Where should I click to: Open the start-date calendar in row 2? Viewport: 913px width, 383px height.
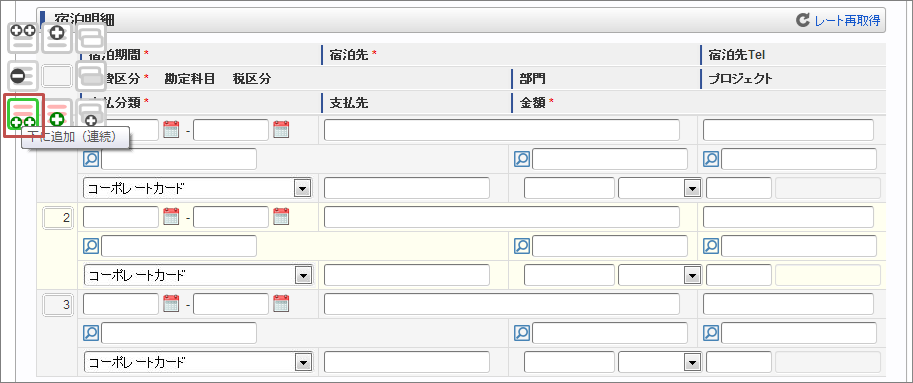click(x=171, y=217)
